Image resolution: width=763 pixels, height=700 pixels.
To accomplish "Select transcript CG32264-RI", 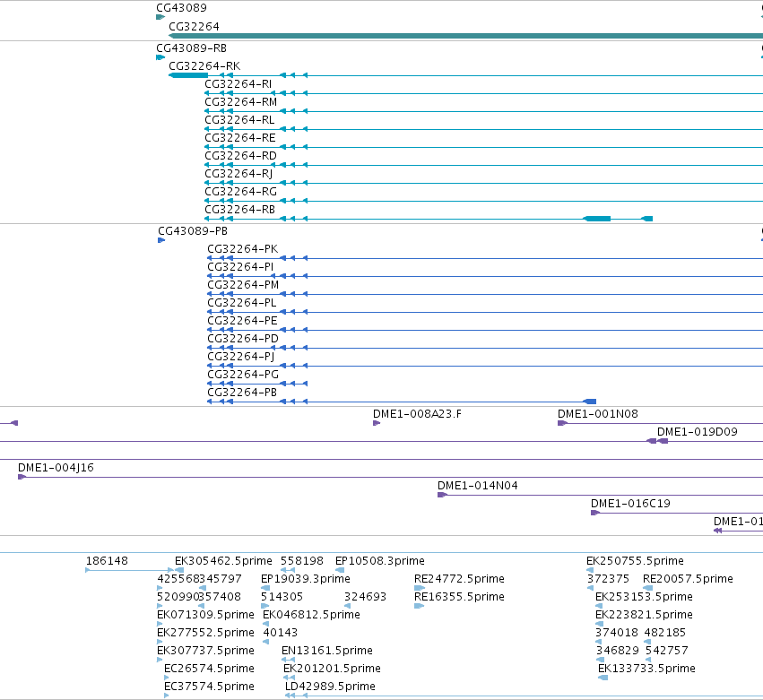I will pyautogui.click(x=238, y=84).
